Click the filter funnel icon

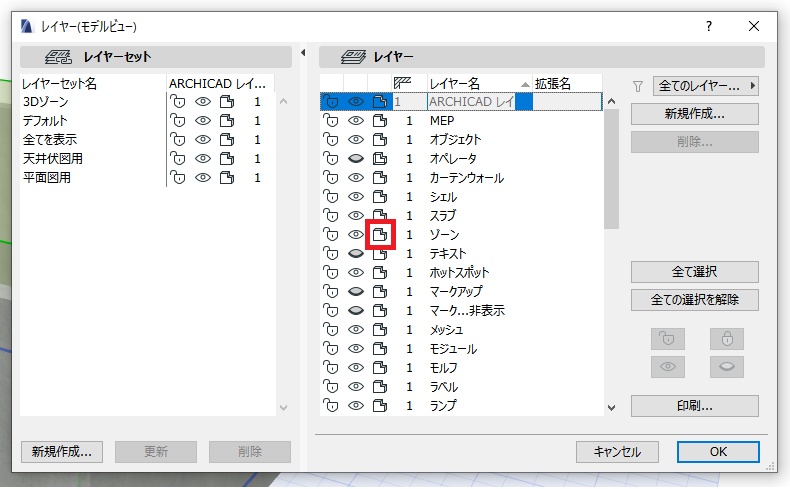638,87
